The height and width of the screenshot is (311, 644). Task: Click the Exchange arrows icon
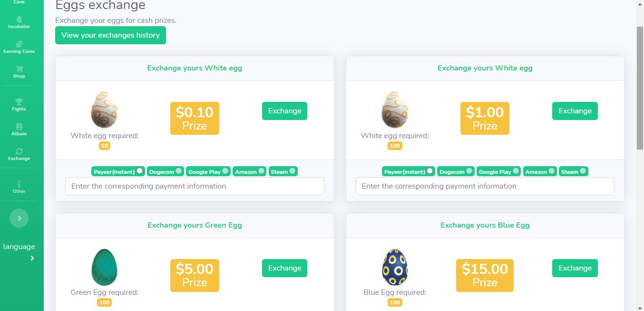19,151
